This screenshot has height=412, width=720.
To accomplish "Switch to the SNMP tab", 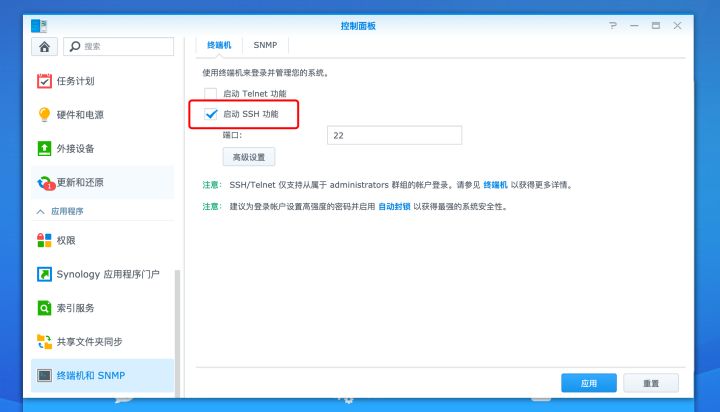I will point(265,45).
